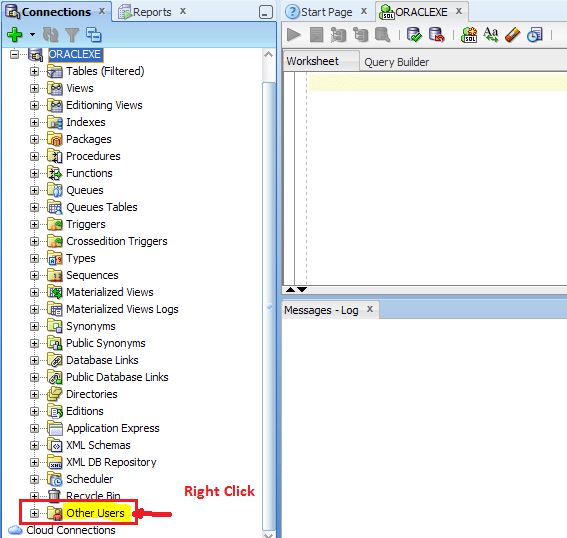
Task: Click the Schema Browser icon in Connections toolbar
Action: 94,35
